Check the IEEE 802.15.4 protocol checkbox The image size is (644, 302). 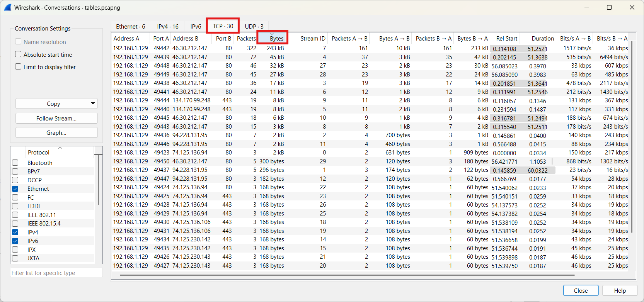[x=15, y=224]
